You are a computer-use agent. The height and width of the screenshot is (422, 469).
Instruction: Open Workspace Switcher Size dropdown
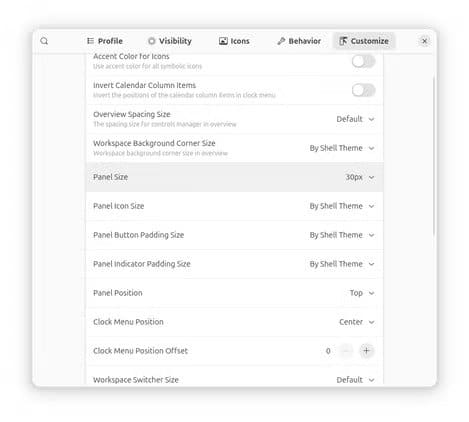click(355, 380)
